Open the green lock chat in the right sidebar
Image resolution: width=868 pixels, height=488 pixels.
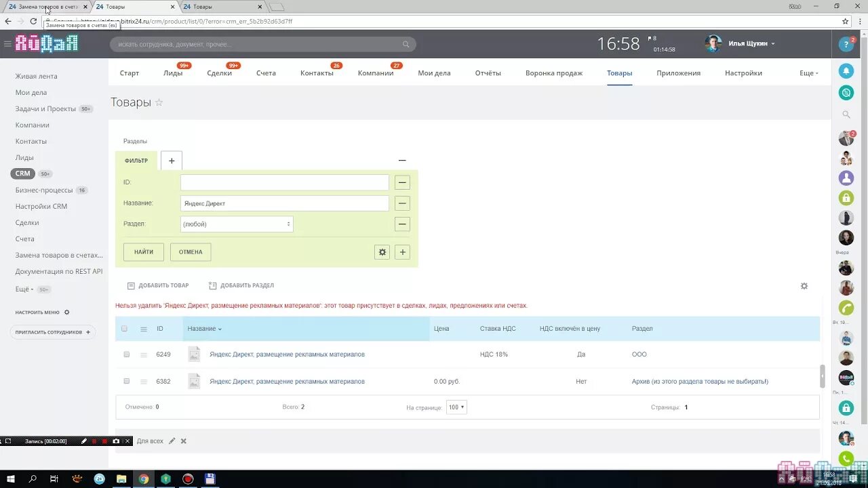846,198
